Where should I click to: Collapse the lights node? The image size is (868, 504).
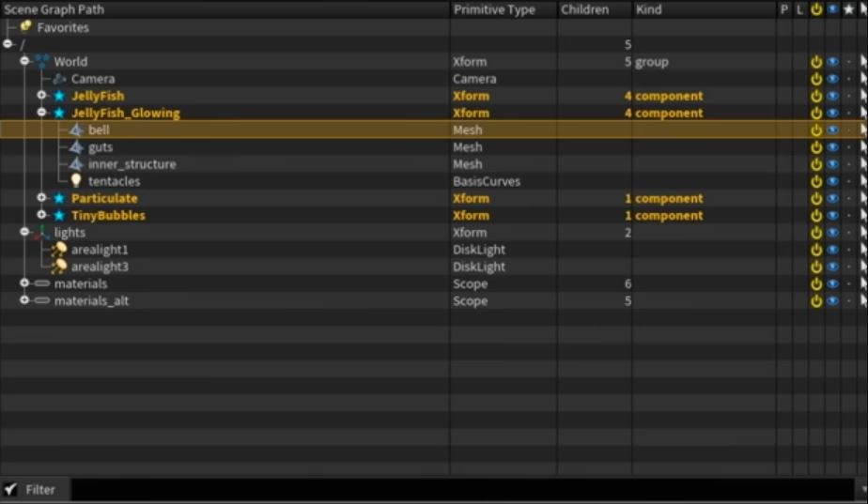(x=24, y=232)
